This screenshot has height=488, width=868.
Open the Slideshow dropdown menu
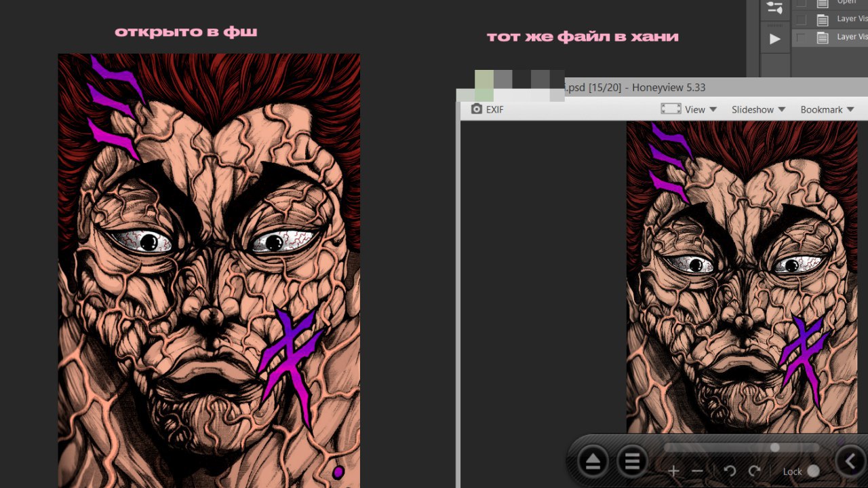758,109
